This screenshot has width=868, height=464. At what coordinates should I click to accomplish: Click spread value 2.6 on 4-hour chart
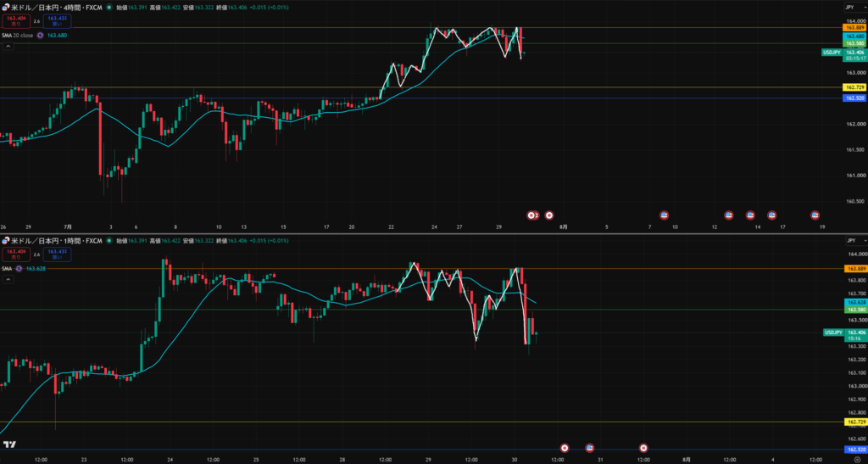coord(36,21)
